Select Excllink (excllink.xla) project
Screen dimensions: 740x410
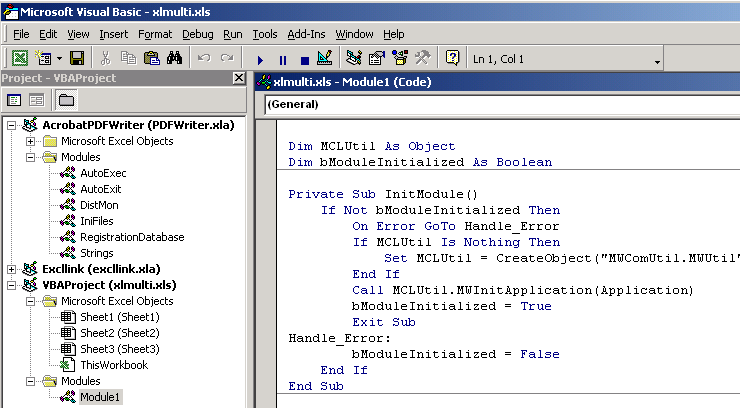(101, 269)
